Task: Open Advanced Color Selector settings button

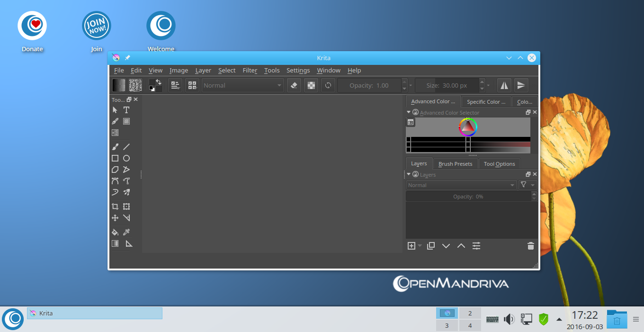Action: tap(411, 122)
